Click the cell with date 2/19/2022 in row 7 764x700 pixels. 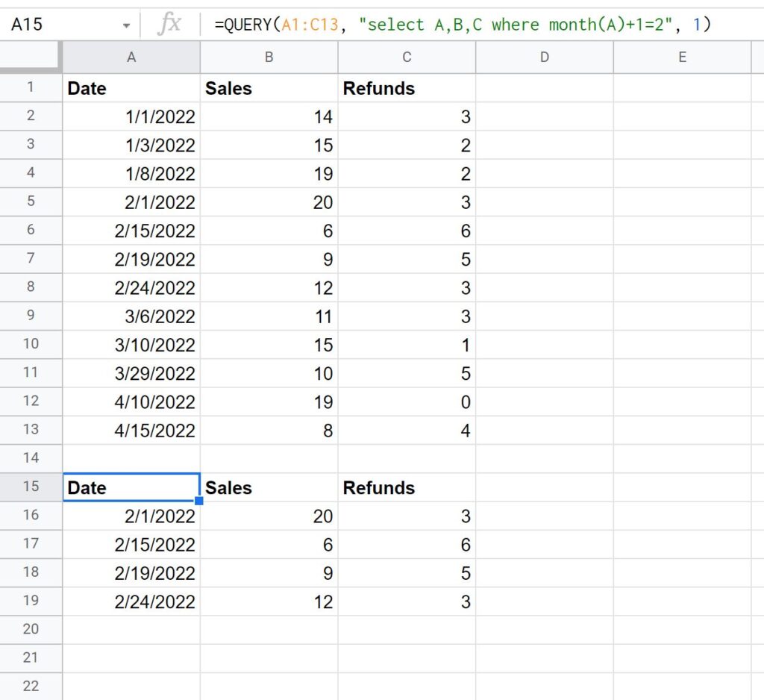131,260
